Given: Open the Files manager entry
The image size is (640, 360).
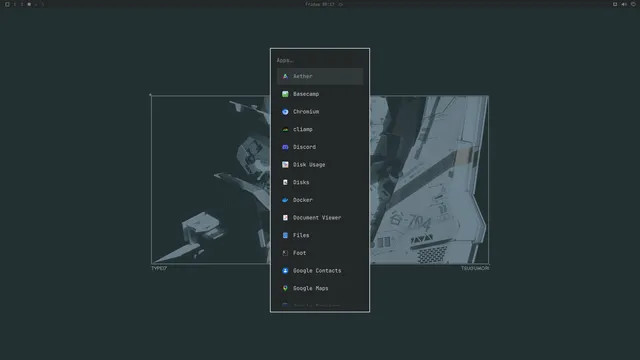Looking at the screenshot, I should tap(320, 235).
